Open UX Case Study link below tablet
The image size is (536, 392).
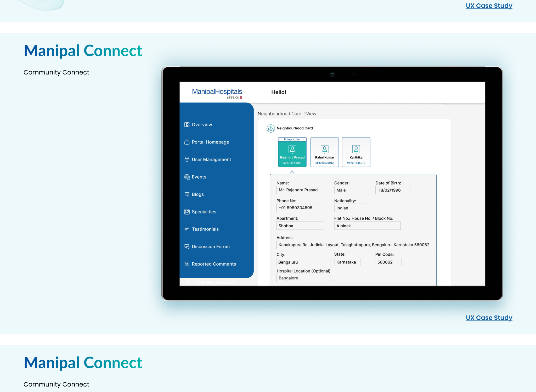[x=489, y=318]
